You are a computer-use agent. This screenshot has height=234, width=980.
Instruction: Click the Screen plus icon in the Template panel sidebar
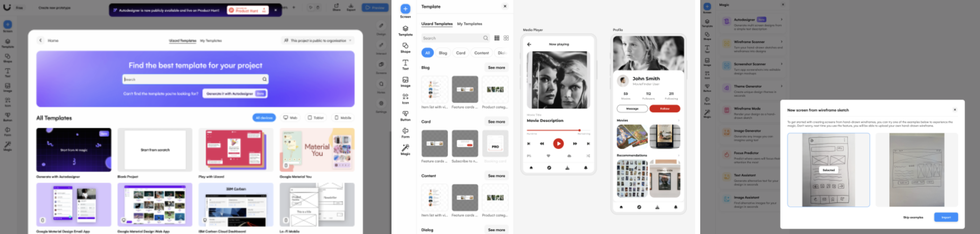click(405, 9)
